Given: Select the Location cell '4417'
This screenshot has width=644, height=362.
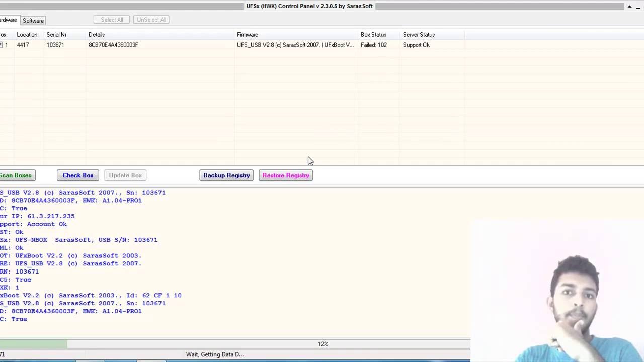Looking at the screenshot, I should (x=23, y=45).
